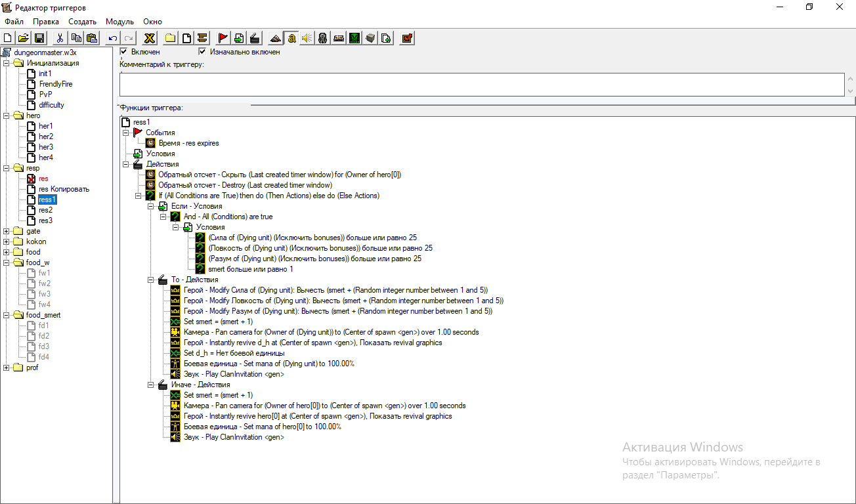The image size is (856, 504).
Task: Select the 'her3' trigger
Action: [46, 147]
